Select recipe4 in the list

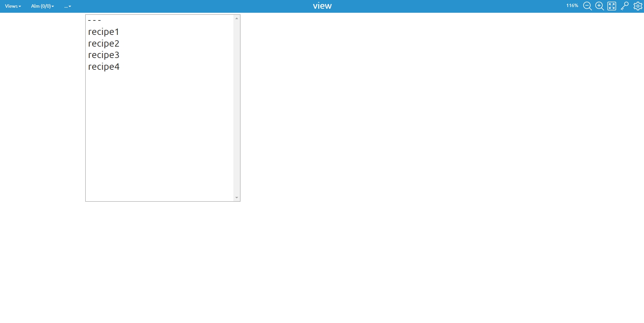159,67
